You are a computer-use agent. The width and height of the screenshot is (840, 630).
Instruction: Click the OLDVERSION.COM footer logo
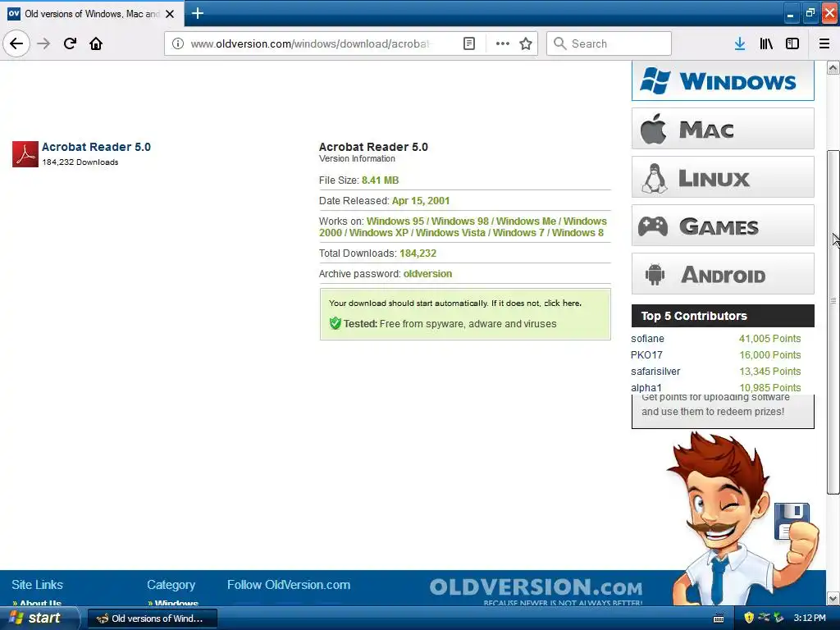click(x=536, y=587)
